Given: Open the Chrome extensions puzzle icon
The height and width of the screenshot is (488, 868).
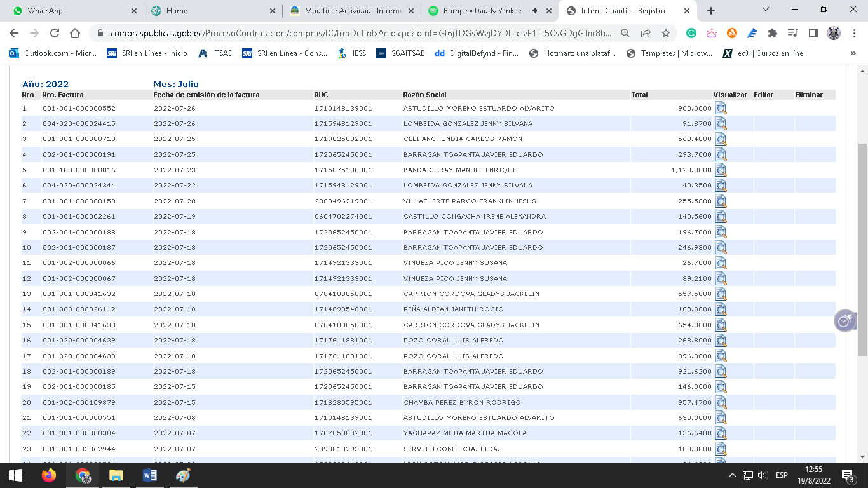Looking at the screenshot, I should click(772, 33).
